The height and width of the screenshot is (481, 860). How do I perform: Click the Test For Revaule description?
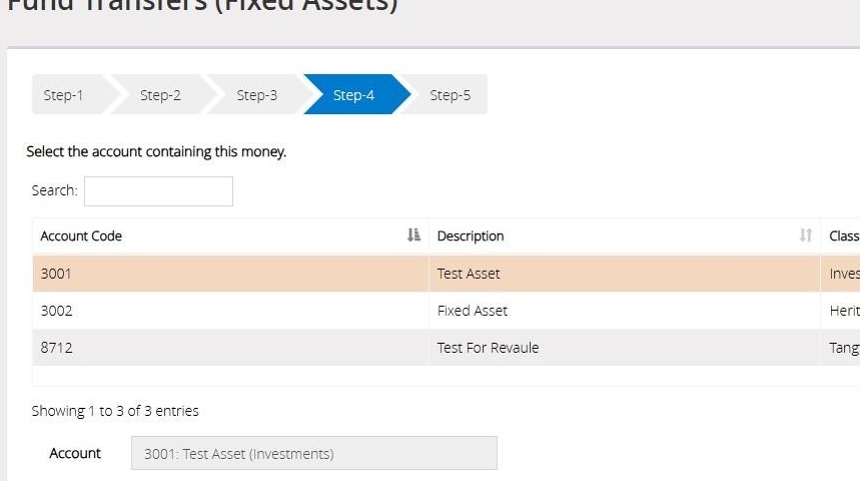[x=488, y=348]
